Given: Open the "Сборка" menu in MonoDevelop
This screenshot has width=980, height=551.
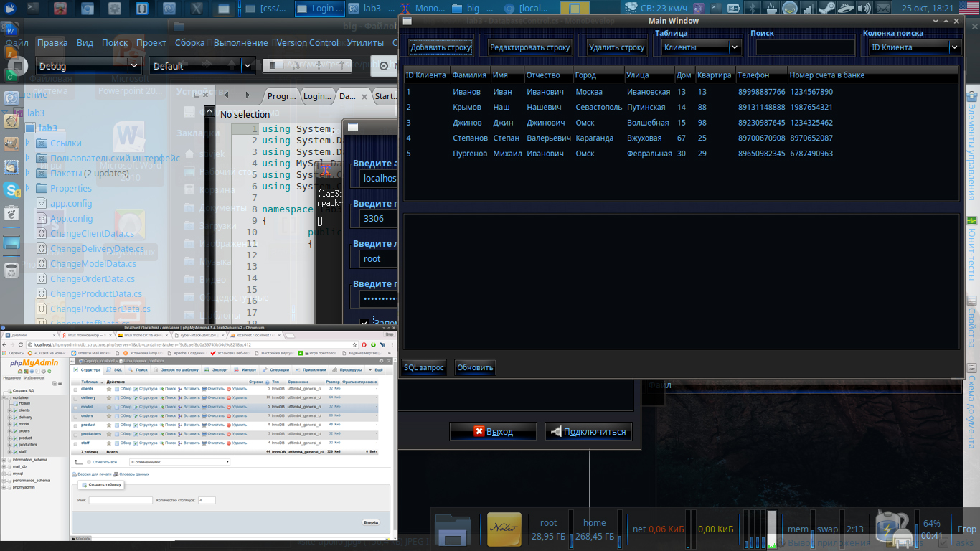Looking at the screenshot, I should coord(189,43).
